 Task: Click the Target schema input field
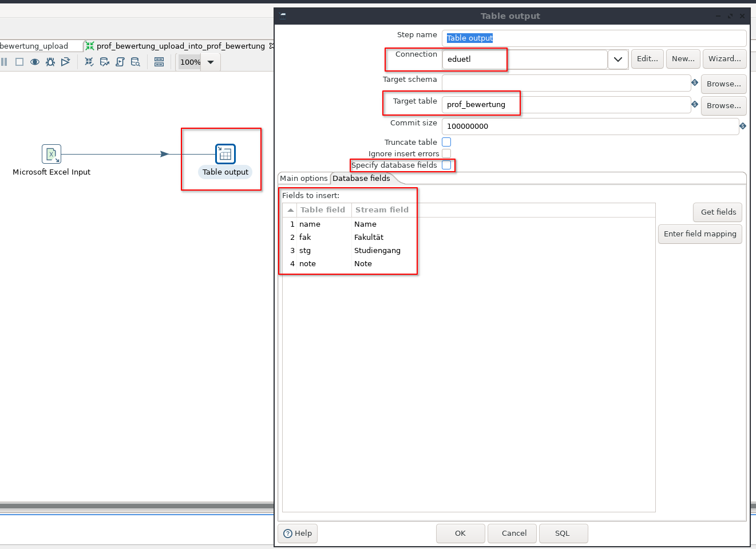pyautogui.click(x=566, y=83)
